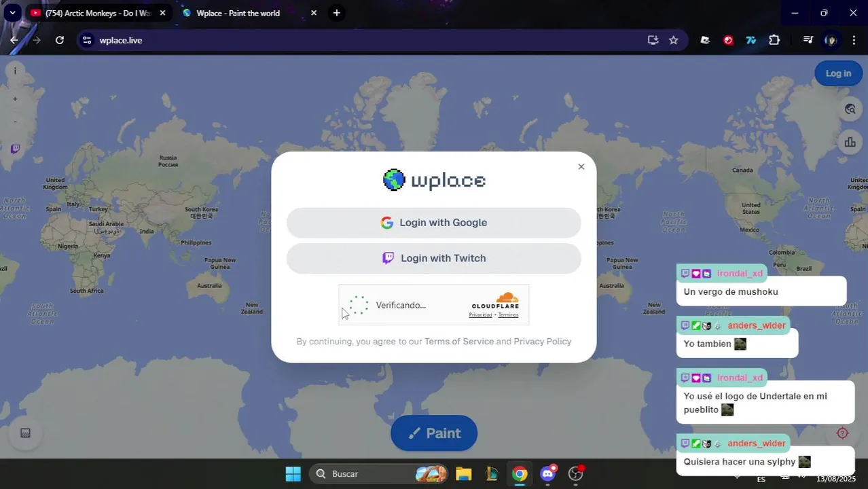Screen dimensions: 868x489
Task: Click Chrome icon in taskbar
Action: 520,474
